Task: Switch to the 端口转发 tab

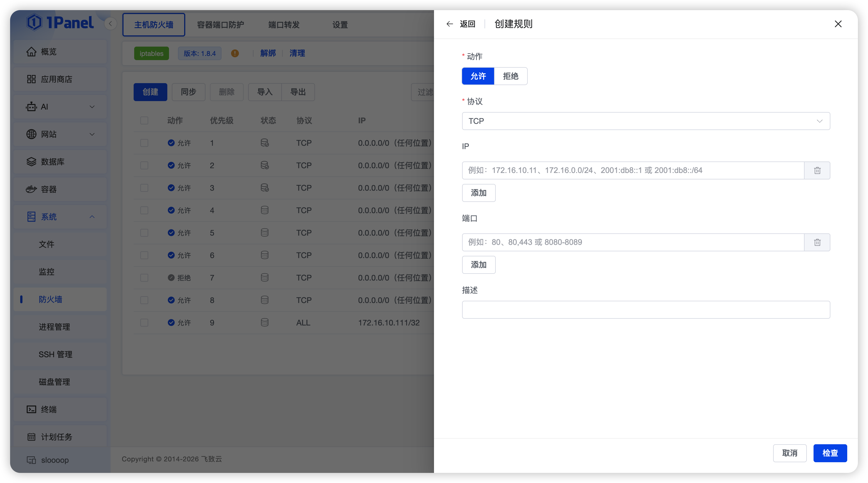Action: [284, 25]
